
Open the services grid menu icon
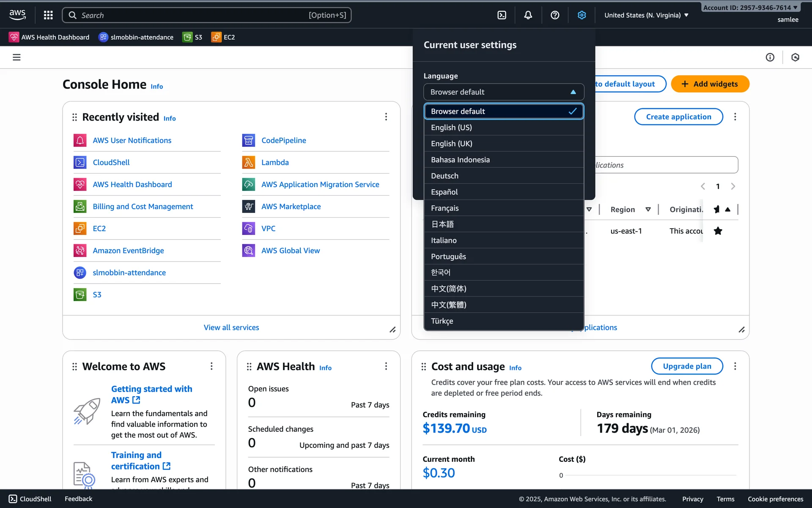click(x=48, y=15)
